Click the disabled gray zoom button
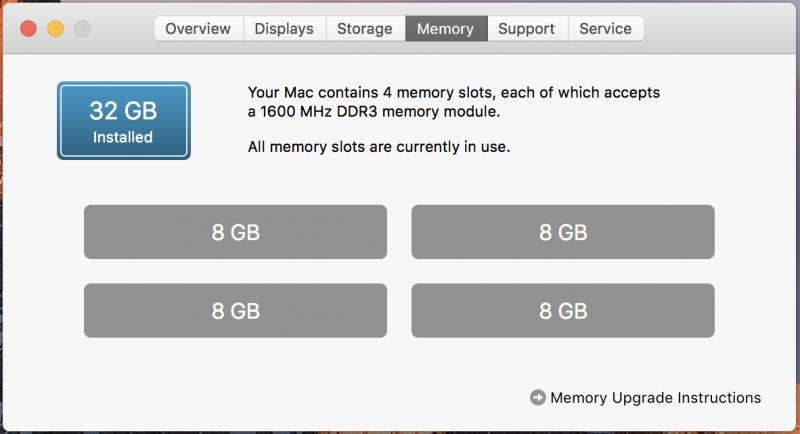This screenshot has height=434, width=800. tap(82, 28)
